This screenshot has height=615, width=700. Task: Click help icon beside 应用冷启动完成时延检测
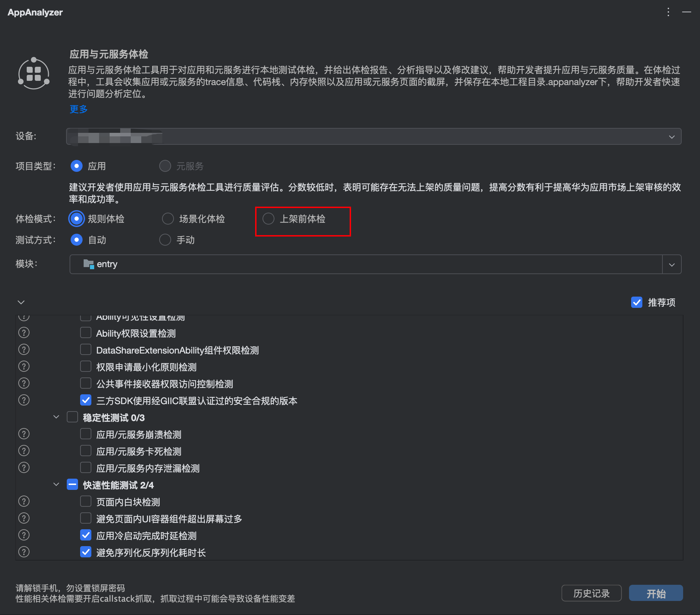pos(24,535)
